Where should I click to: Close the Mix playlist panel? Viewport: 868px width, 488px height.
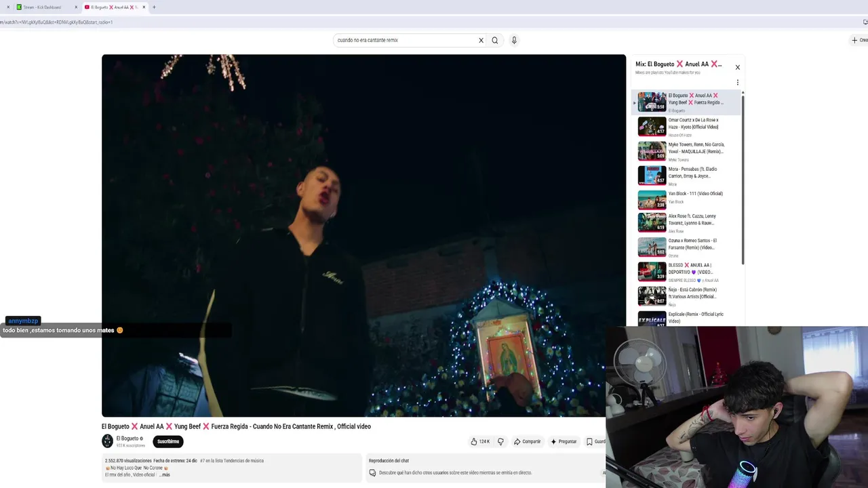(x=738, y=67)
